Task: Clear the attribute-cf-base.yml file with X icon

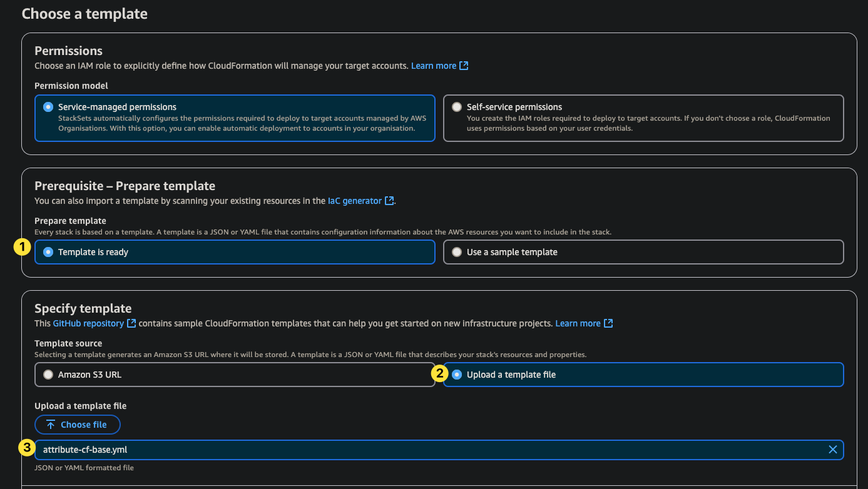Action: pos(833,450)
